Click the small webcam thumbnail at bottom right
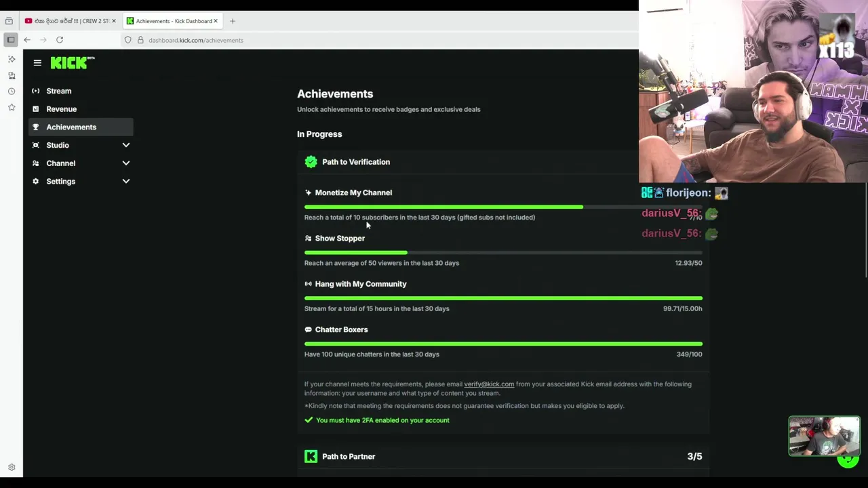The height and width of the screenshot is (488, 868). tap(824, 436)
